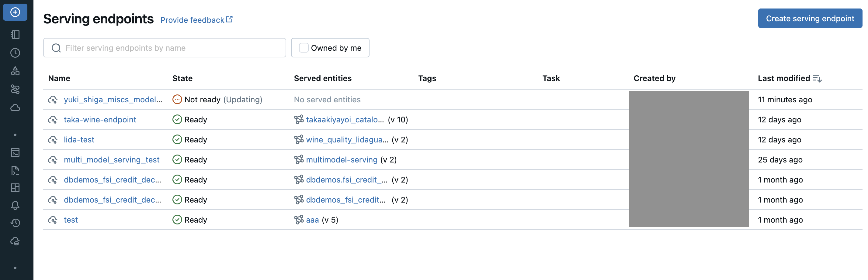Open Compute cloud icon in sidebar

[x=15, y=108]
